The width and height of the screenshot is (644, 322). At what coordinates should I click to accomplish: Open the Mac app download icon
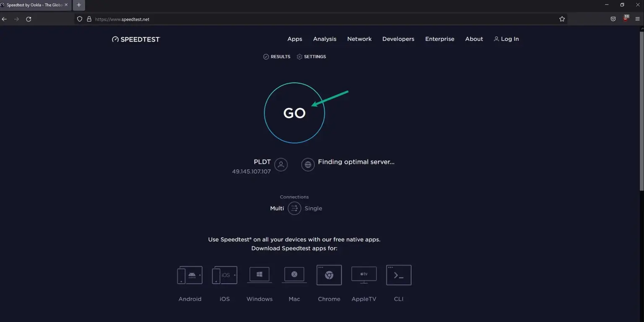(x=294, y=275)
